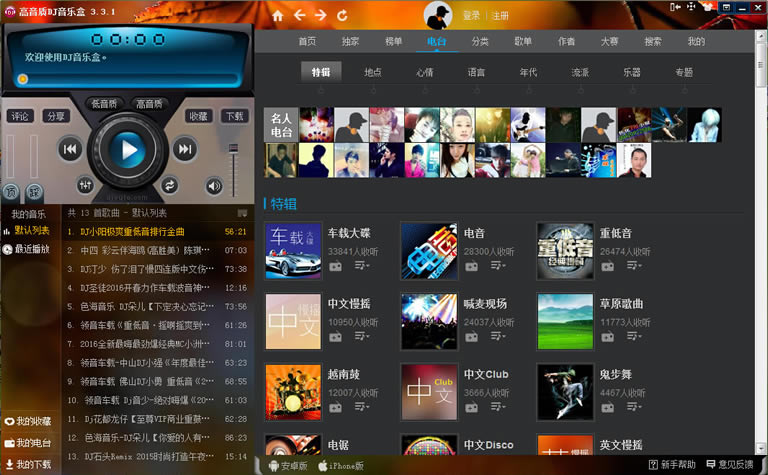Open 我的下载 in the sidebar
This screenshot has width=768, height=475.
pos(28,464)
